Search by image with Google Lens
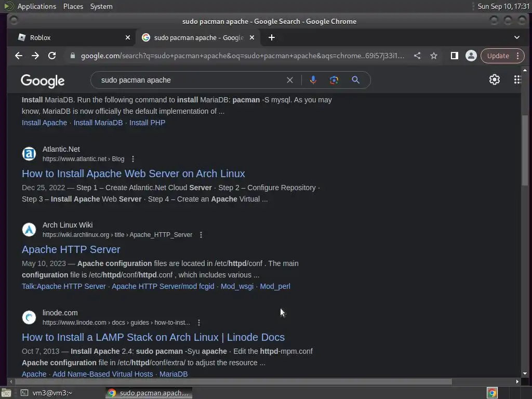This screenshot has width=532, height=399. (x=334, y=80)
